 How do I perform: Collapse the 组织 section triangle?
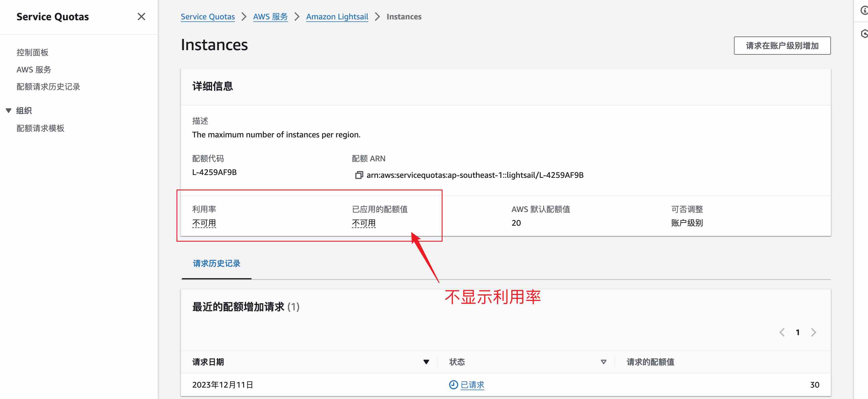coord(9,111)
